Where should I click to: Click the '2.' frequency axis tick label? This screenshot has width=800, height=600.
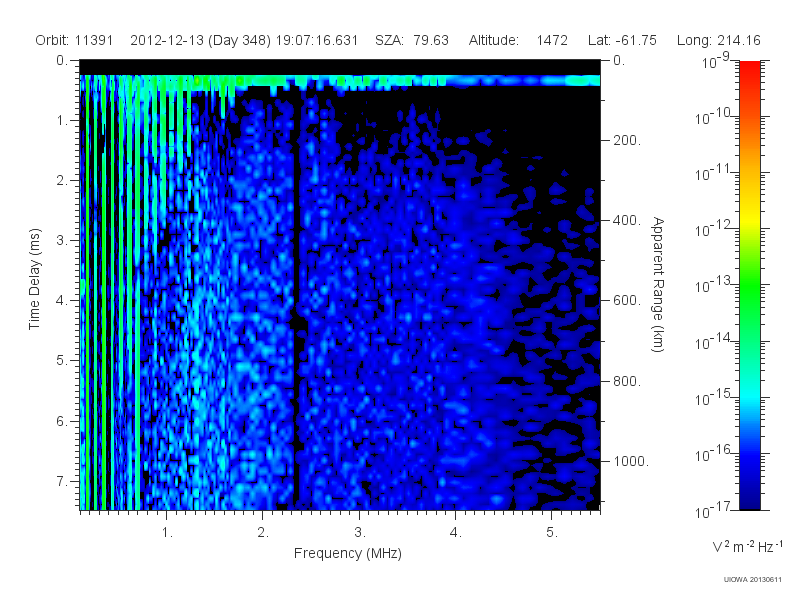click(x=263, y=533)
